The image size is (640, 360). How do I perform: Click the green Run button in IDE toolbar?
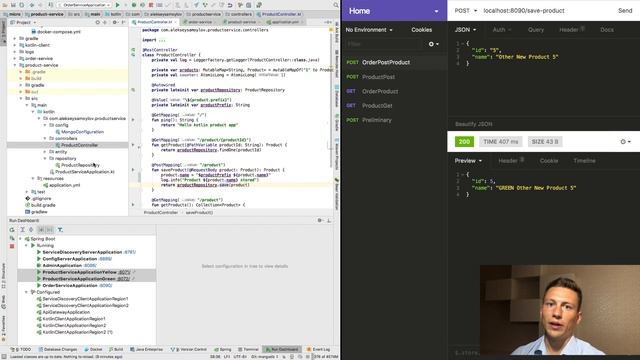pyautogui.click(x=118, y=5)
